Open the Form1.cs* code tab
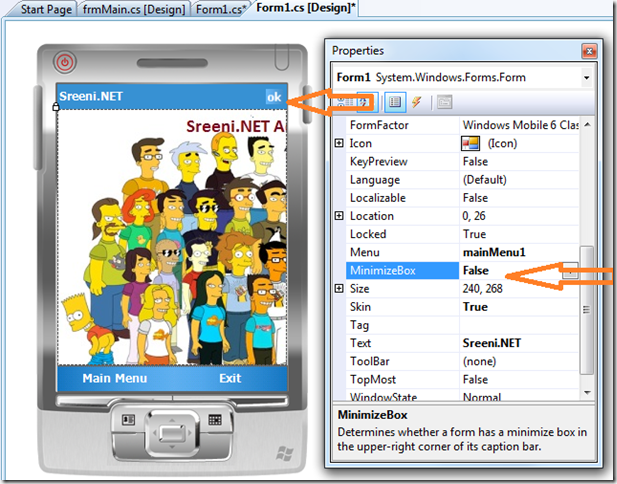Image resolution: width=617 pixels, height=484 pixels. click(221, 9)
